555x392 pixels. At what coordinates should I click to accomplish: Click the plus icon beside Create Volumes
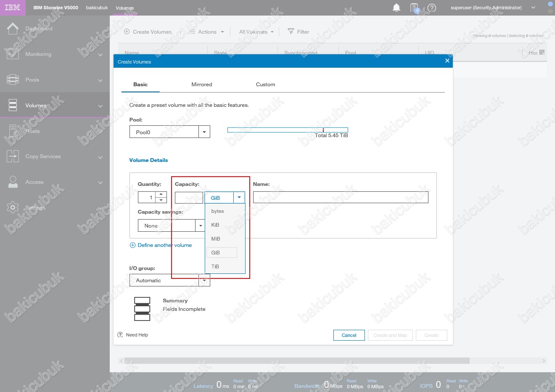tap(127, 32)
